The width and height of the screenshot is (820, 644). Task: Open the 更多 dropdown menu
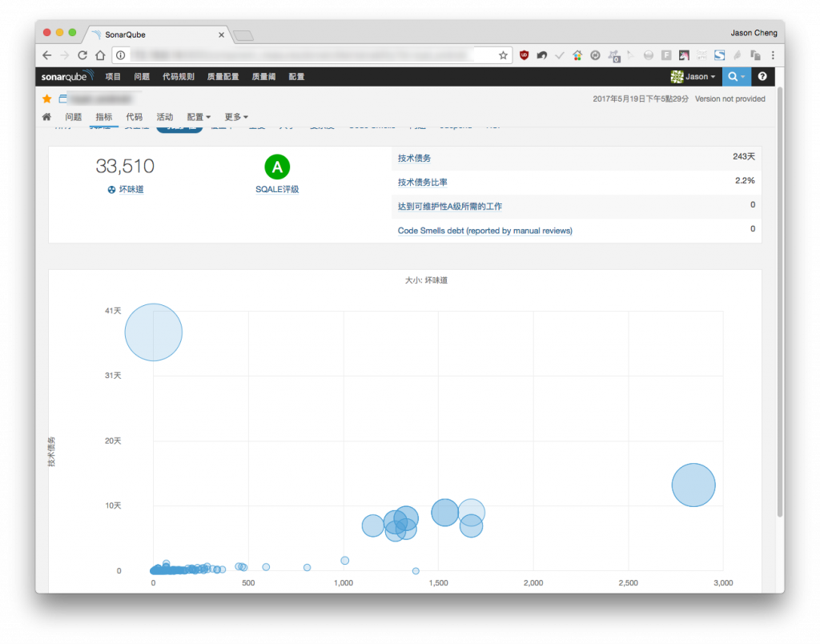pyautogui.click(x=236, y=117)
